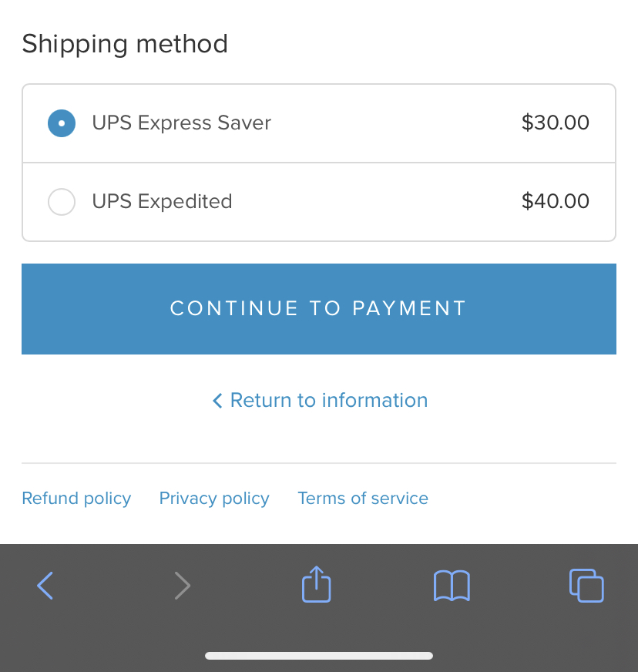This screenshot has width=638, height=672.
Task: Click the Continue to Payment button
Action: coord(319,309)
